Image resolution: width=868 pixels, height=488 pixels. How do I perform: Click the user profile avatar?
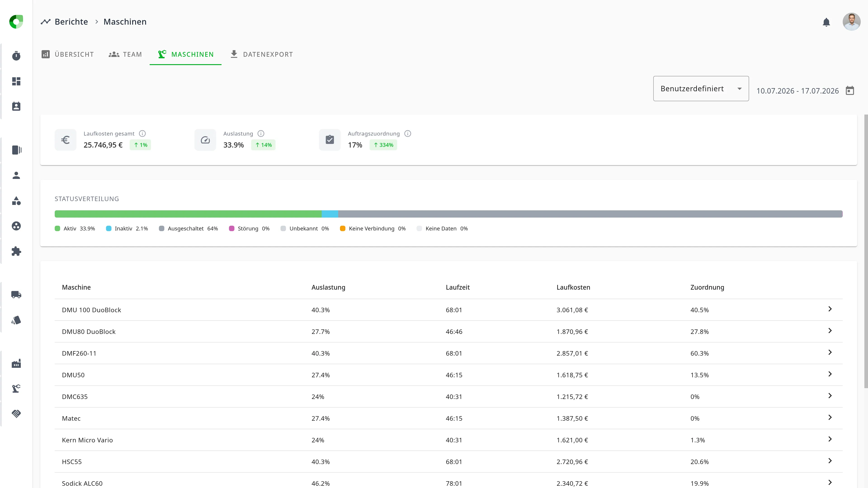click(x=851, y=22)
